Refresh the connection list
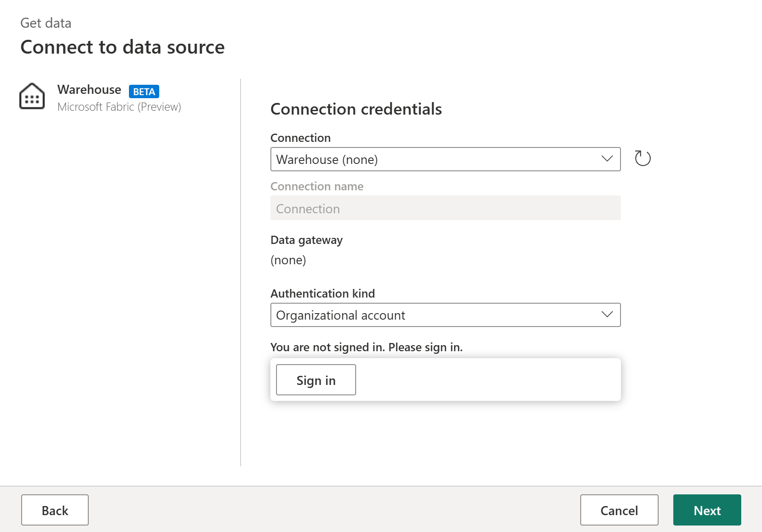 643,158
